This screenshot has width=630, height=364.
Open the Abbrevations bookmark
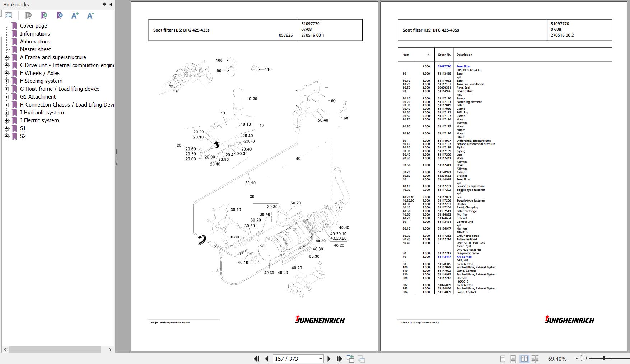tap(35, 42)
